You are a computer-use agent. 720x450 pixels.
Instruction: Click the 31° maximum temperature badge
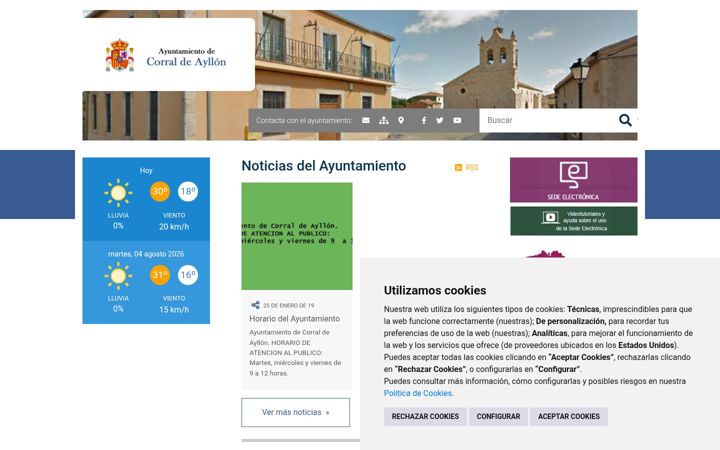click(x=160, y=275)
